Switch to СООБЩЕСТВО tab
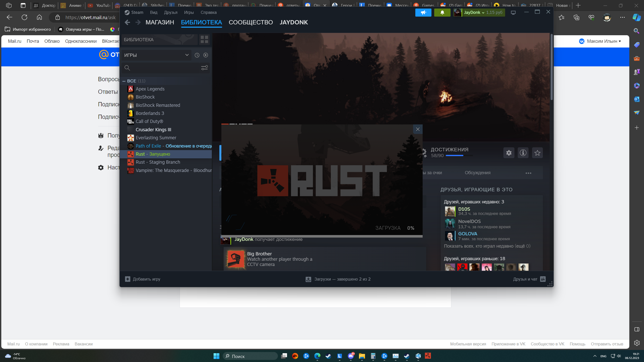Viewport: 644px width, 362px height. click(251, 22)
